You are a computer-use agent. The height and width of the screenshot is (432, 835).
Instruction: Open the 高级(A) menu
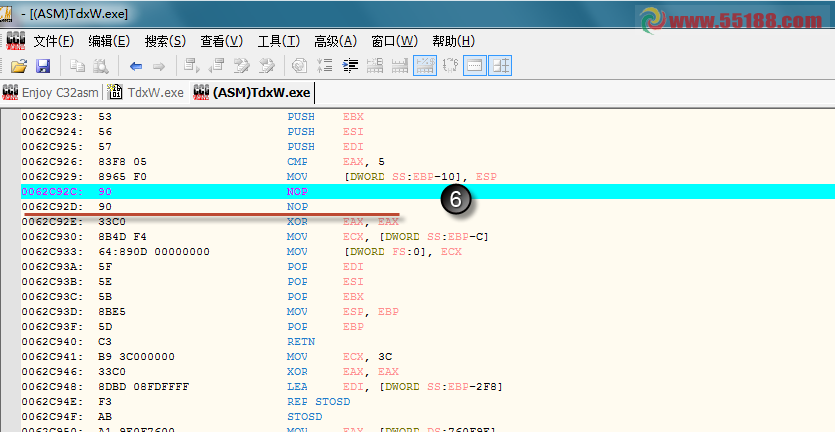tap(335, 41)
